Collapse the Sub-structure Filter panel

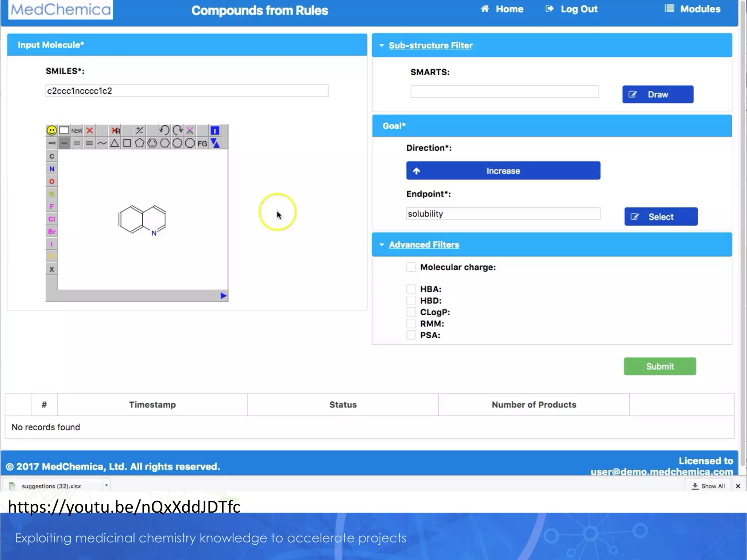pos(430,46)
